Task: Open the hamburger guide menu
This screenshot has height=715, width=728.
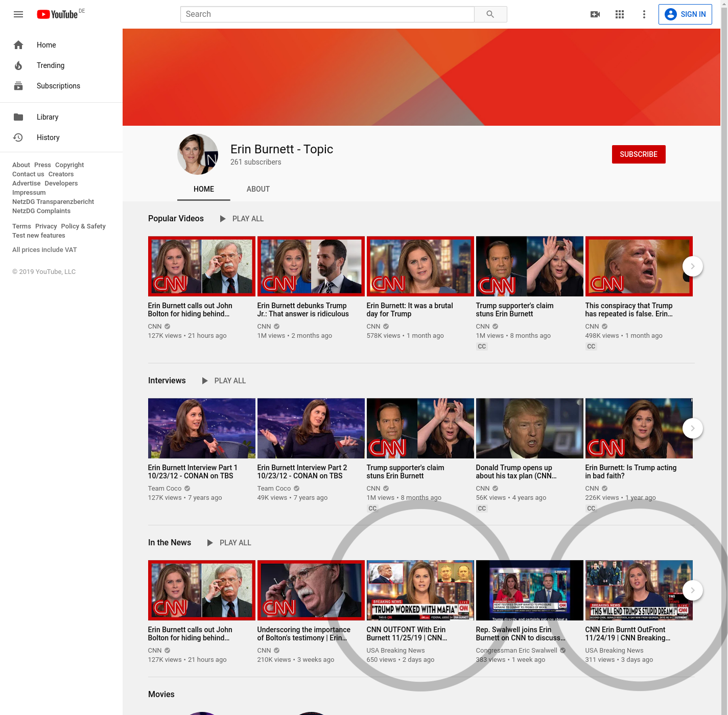Action: (18, 14)
